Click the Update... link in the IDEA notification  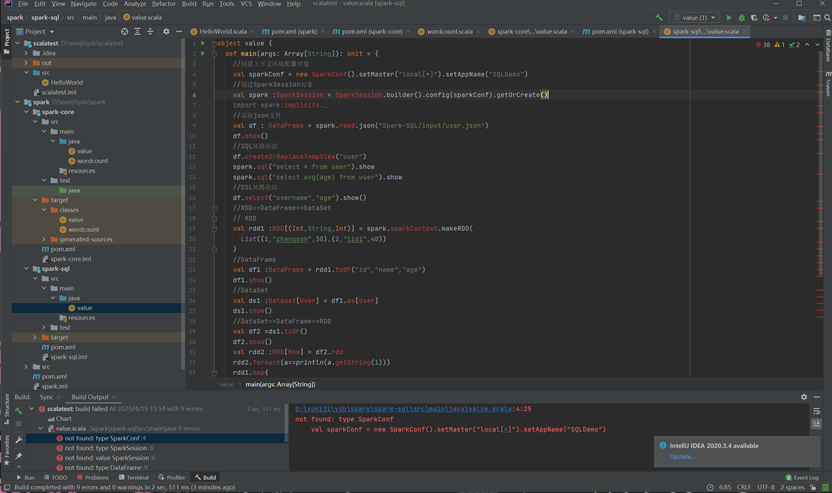coord(681,456)
